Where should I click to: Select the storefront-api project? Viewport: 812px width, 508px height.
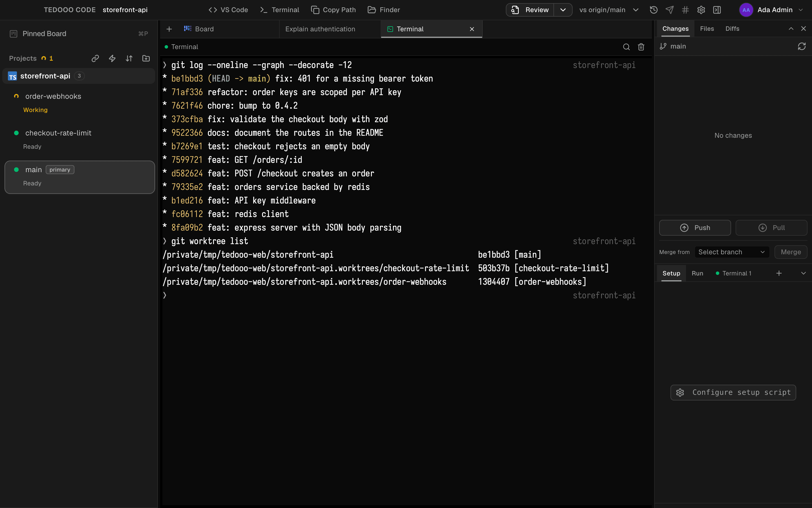tap(78, 76)
